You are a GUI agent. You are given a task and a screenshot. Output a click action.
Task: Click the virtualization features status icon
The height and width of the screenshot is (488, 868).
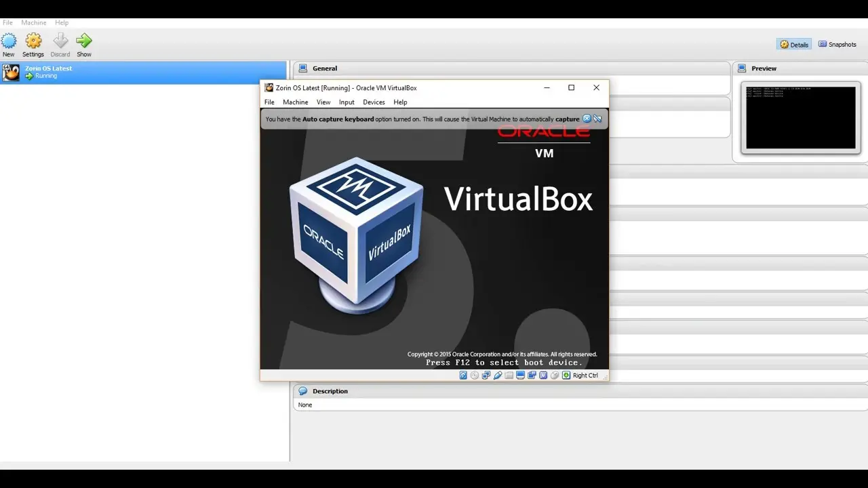[x=543, y=375]
